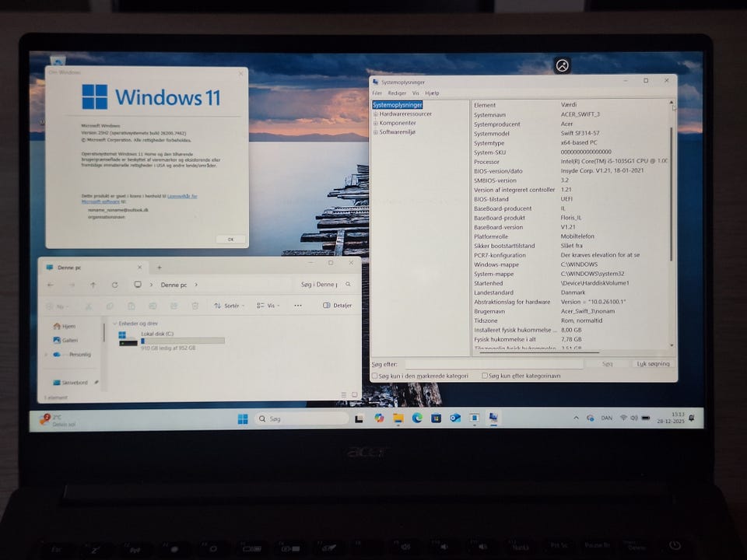The height and width of the screenshot is (560, 747).
Task: Click OK in the Om Windows dialog
Action: coord(230,240)
